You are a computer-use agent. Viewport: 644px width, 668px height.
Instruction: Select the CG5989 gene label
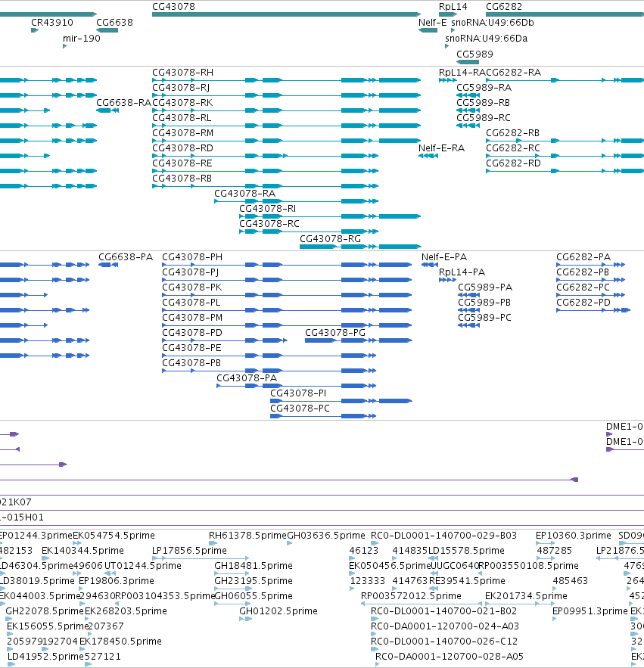474,54
